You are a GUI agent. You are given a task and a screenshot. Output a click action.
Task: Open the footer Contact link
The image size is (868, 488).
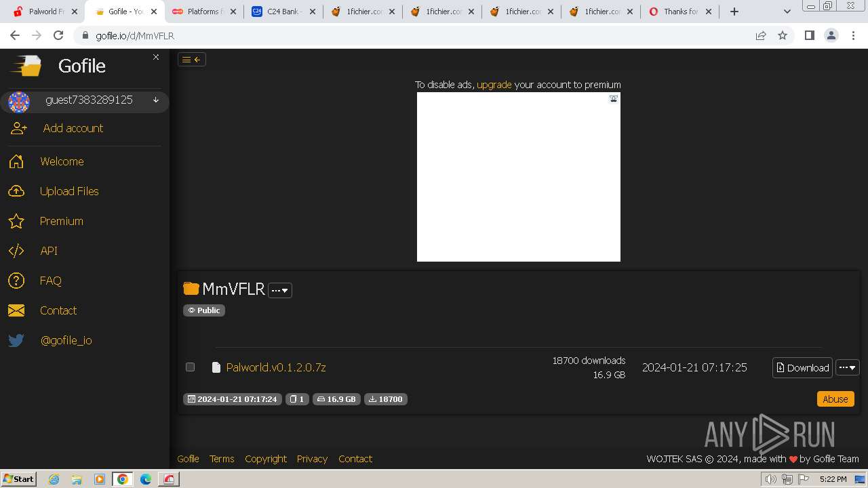tap(355, 459)
